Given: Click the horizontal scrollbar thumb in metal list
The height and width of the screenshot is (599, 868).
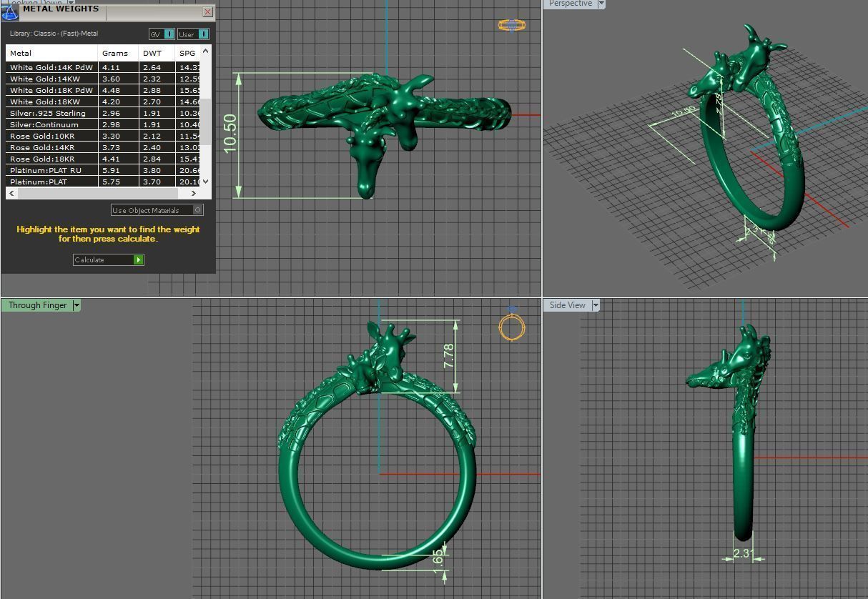Looking at the screenshot, I should [x=97, y=193].
